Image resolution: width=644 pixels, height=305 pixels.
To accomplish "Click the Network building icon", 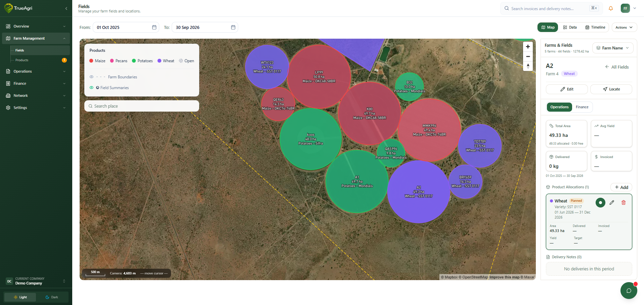I will point(8,96).
